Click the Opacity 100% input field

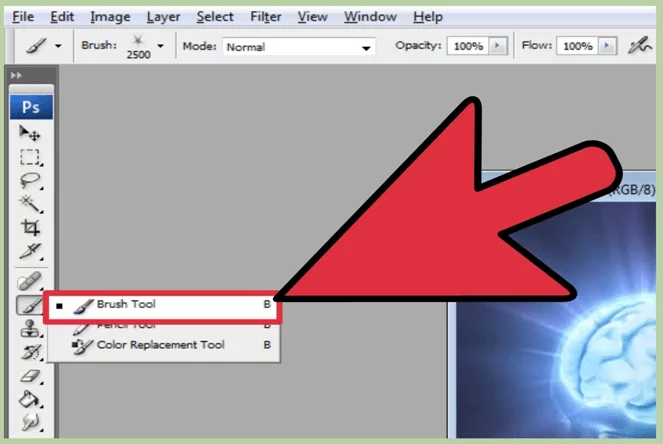pos(468,46)
